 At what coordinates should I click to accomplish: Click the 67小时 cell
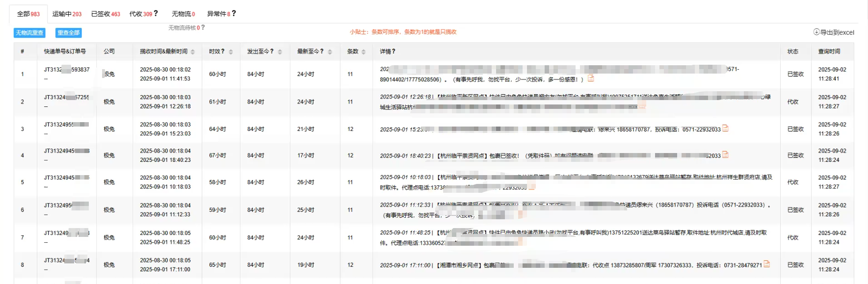(217, 155)
